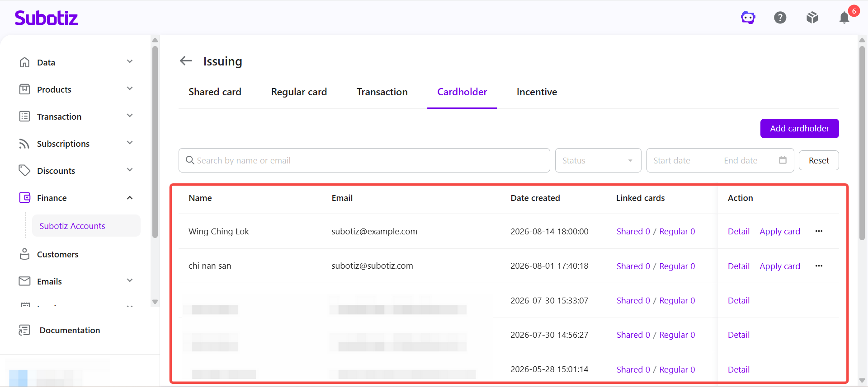This screenshot has height=387, width=868.
Task: Click the Add cardholder button
Action: coord(799,129)
